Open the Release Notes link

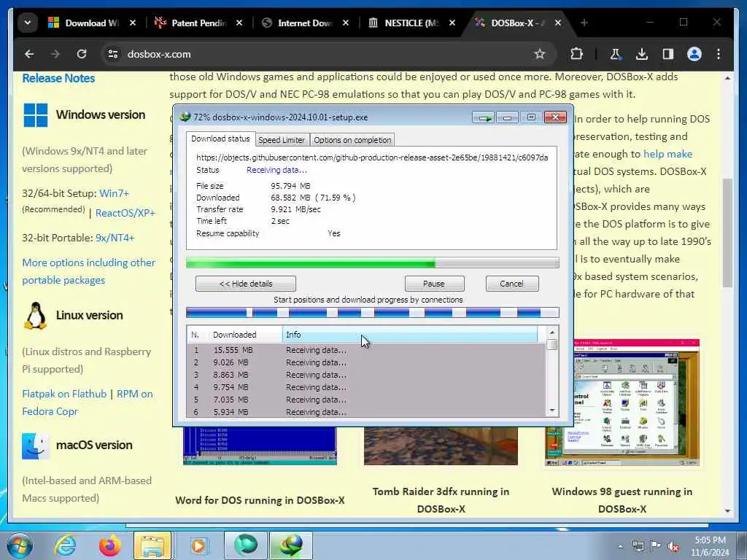click(x=58, y=78)
